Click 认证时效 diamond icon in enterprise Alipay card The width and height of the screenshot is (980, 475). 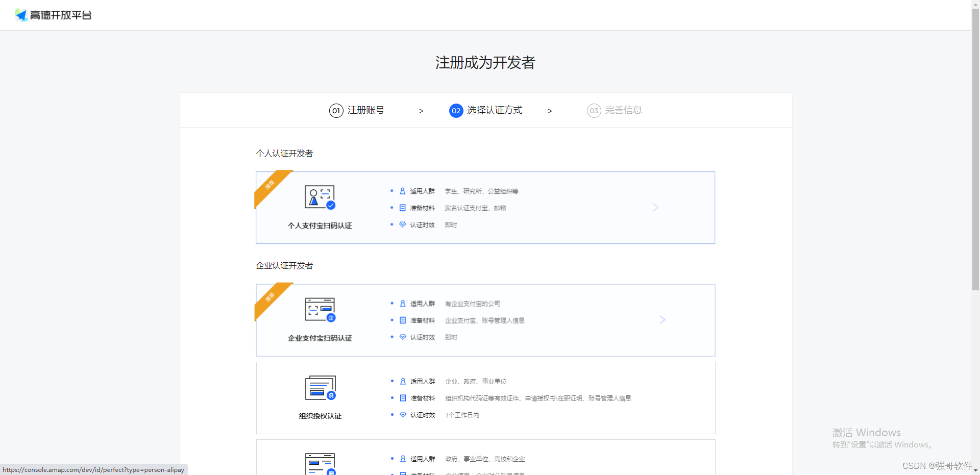coord(403,337)
